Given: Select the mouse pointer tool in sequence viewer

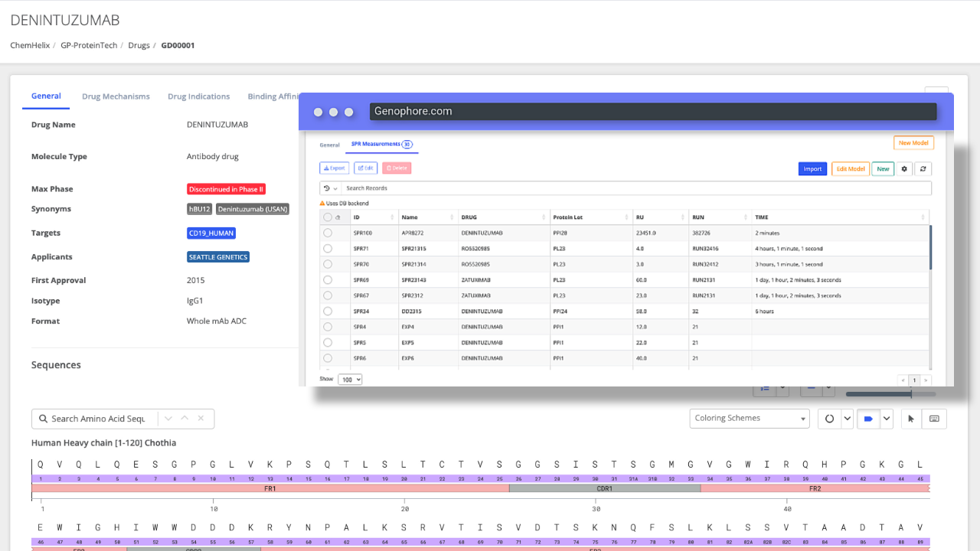Looking at the screenshot, I should pyautogui.click(x=910, y=419).
